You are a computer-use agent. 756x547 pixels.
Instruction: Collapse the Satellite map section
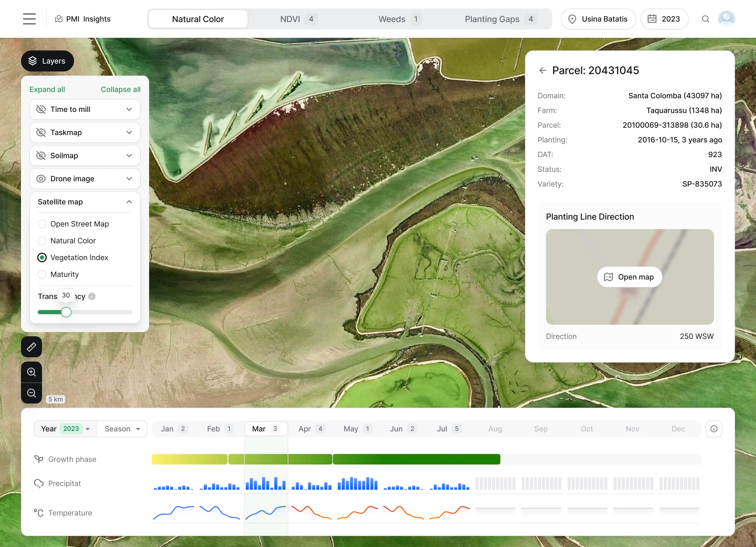click(x=129, y=202)
